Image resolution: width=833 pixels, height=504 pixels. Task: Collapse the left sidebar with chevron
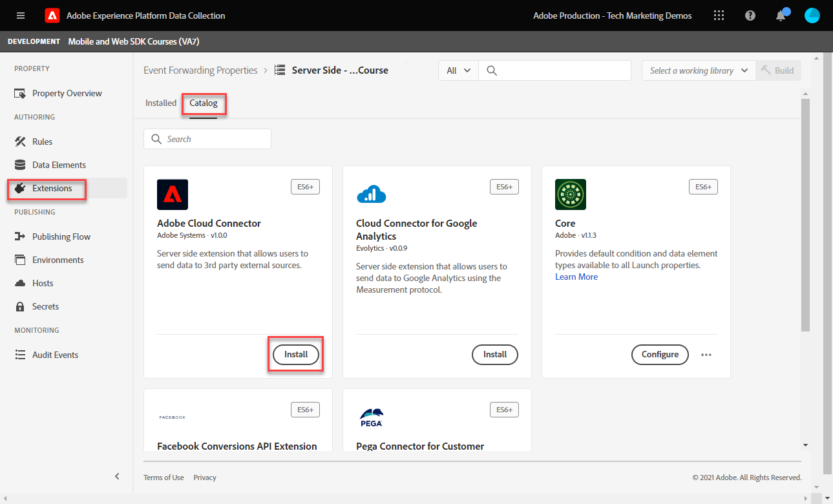pos(117,477)
